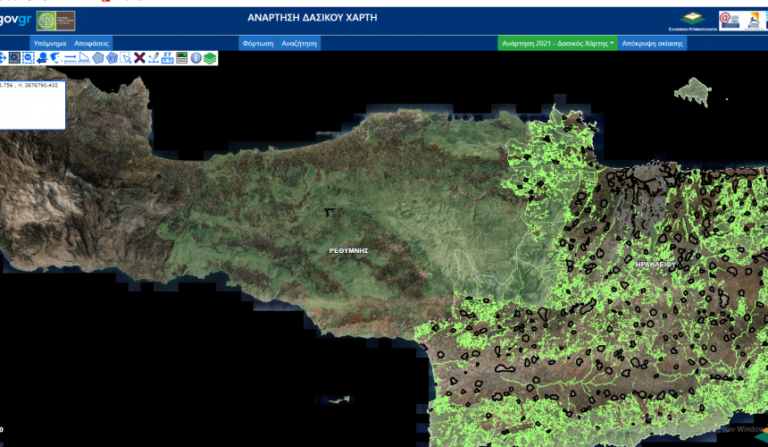Image resolution: width=768 pixels, height=447 pixels.
Task: Click the Φόρτωση button
Action: (x=257, y=44)
